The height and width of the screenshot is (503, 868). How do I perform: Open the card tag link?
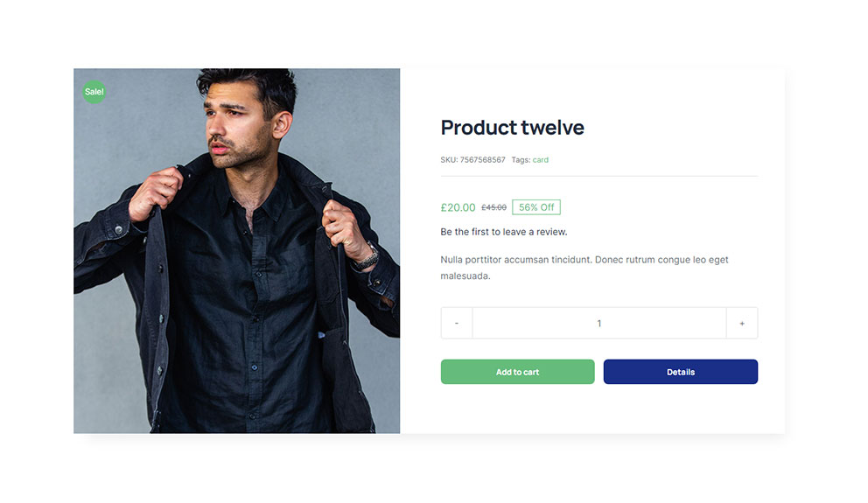(541, 160)
